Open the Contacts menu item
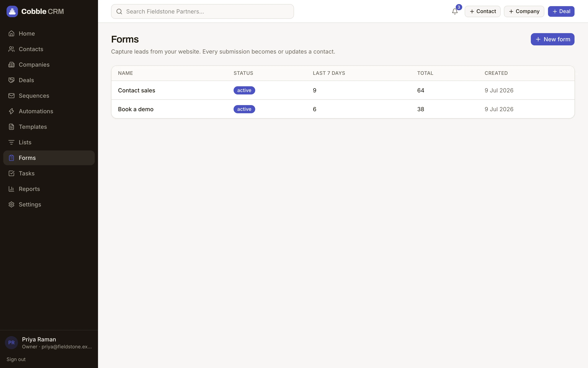Screen dimensions: 588x368 point(49,49)
